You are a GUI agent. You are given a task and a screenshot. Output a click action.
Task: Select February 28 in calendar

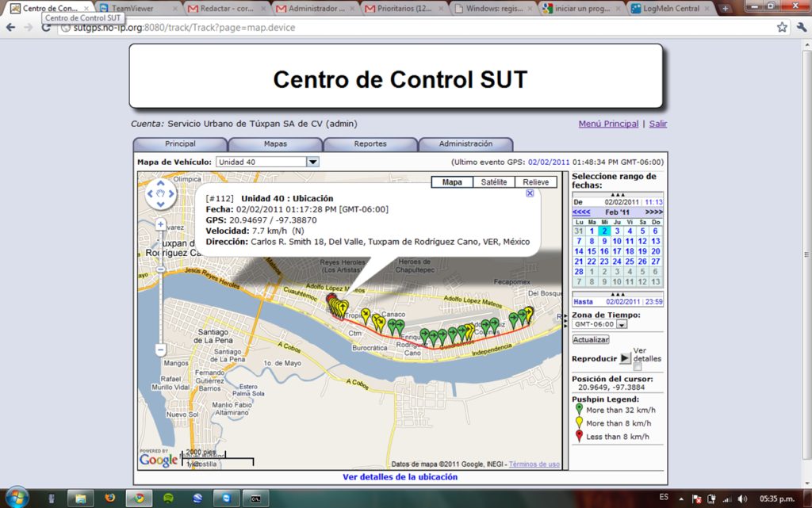[579, 272]
